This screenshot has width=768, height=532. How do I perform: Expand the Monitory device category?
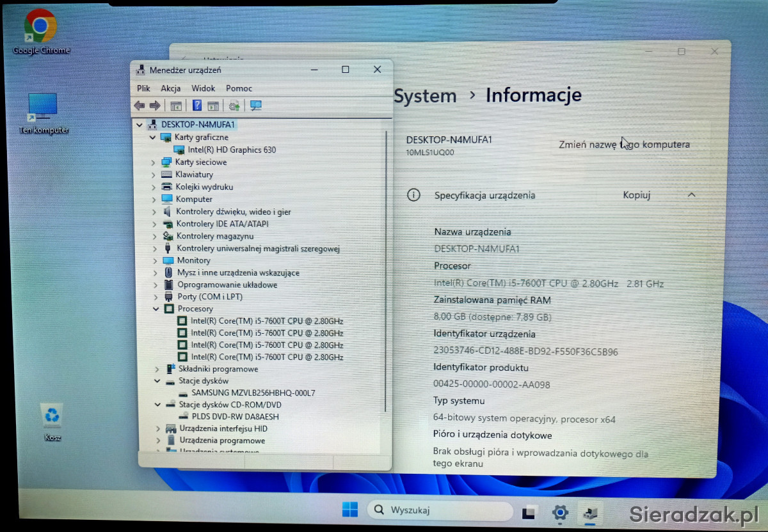(x=154, y=261)
